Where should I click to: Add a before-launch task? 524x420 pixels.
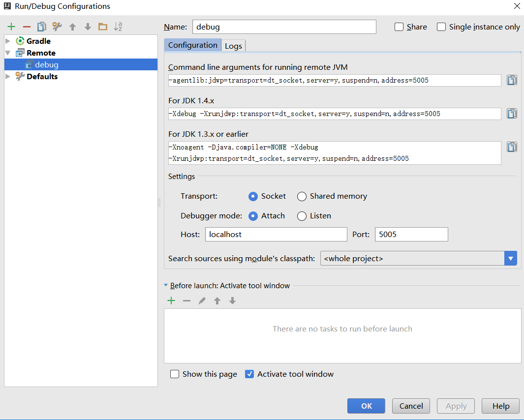tap(171, 300)
